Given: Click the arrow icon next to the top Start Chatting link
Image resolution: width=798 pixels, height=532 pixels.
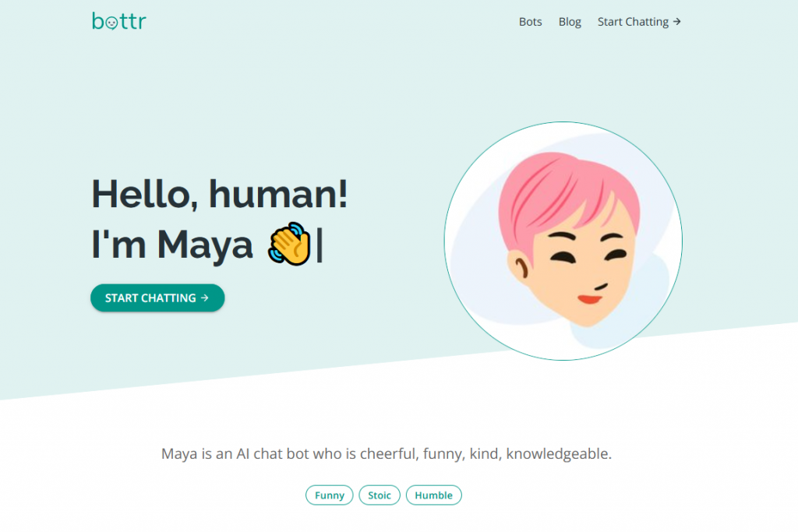Looking at the screenshot, I should click(677, 22).
